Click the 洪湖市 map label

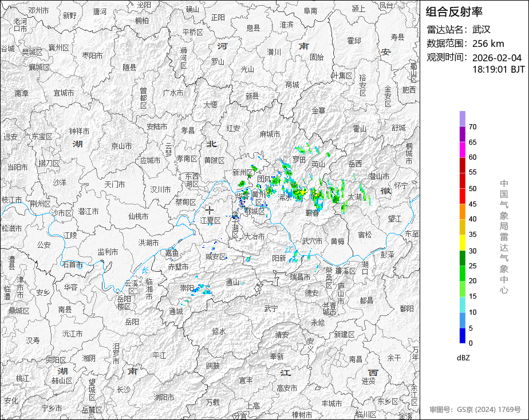coord(148,243)
